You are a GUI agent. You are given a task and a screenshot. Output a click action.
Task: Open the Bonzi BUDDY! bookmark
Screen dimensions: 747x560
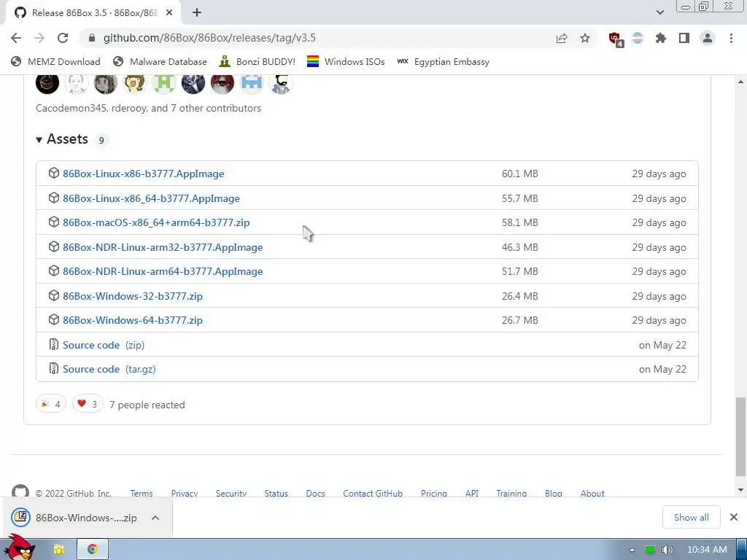point(258,62)
